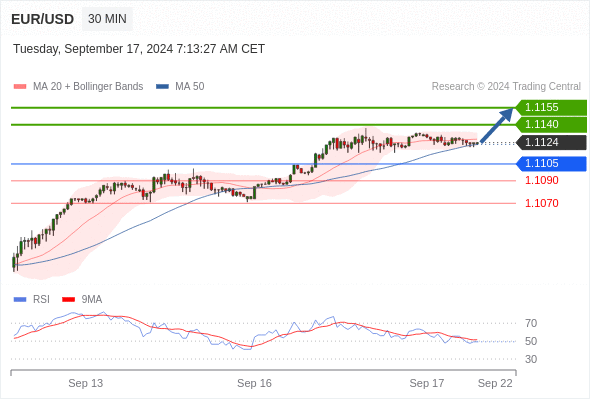Select the Sep 13 date marker
This screenshot has height=400, width=590.
[85, 383]
